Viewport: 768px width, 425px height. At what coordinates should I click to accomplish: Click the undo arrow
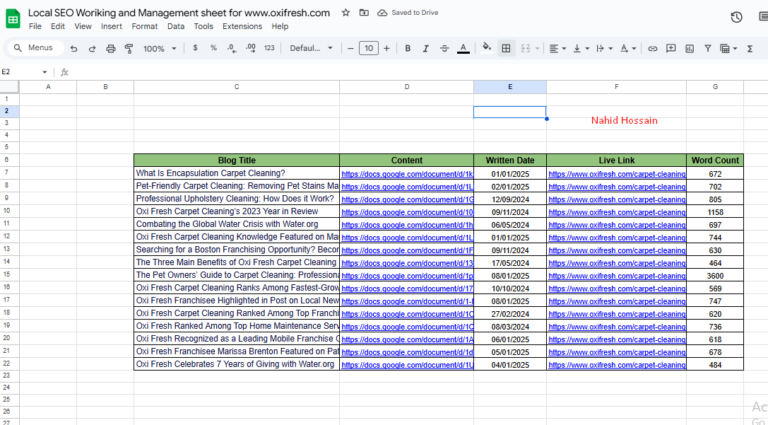pos(73,48)
